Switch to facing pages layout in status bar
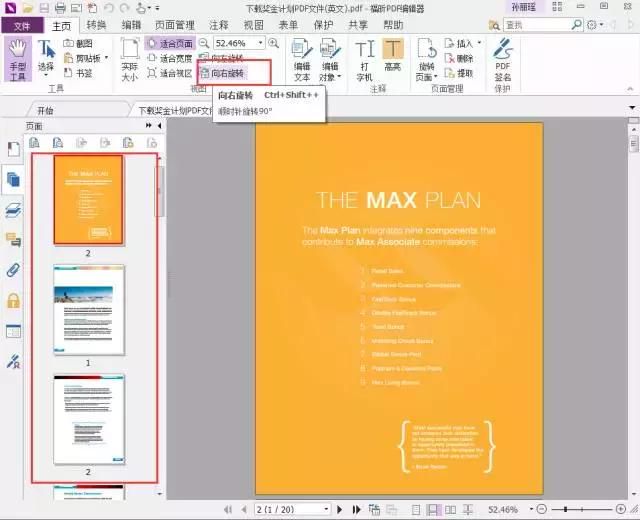The image size is (640, 520). point(450,509)
